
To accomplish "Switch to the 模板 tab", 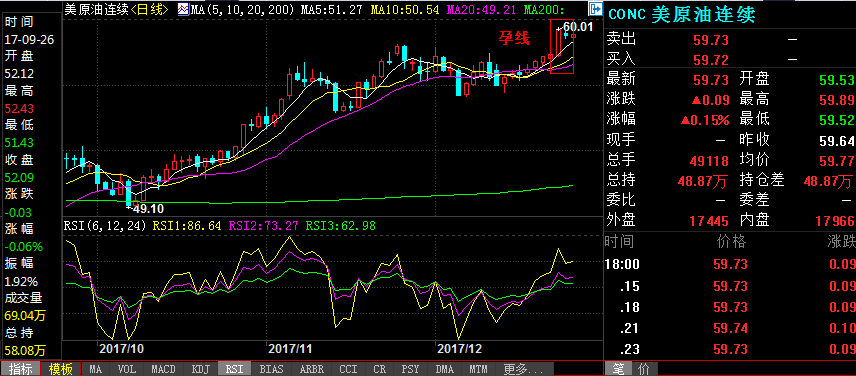I will 62,369.
